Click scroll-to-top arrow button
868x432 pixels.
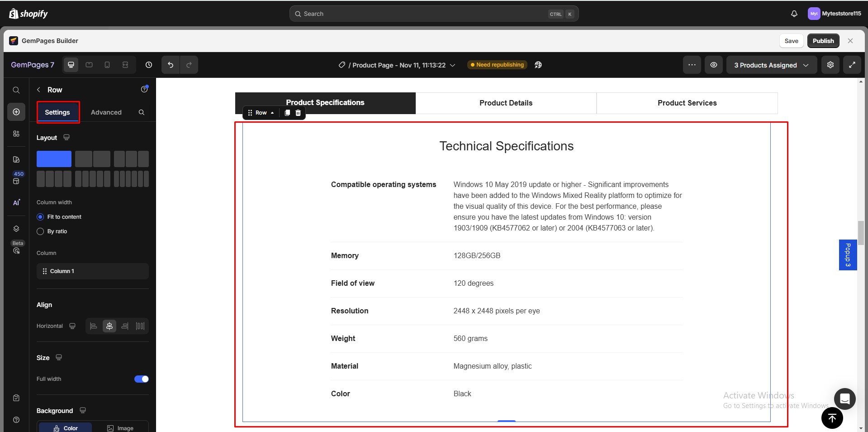[x=832, y=418]
